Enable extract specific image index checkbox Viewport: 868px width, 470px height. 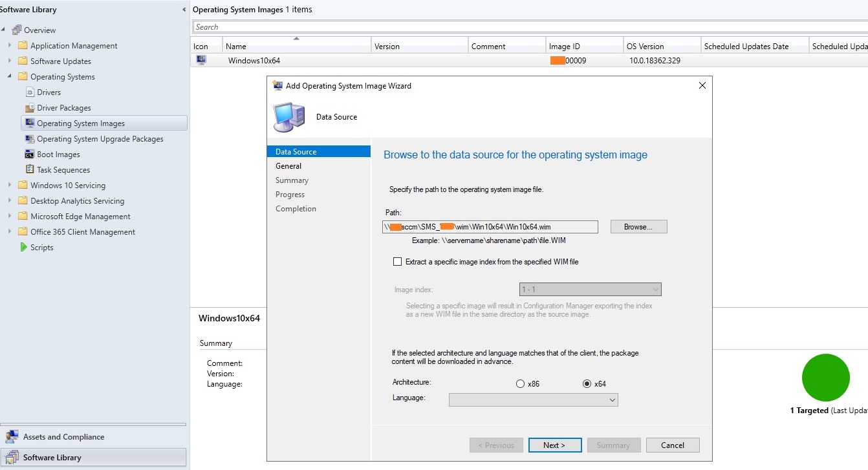[x=397, y=262]
